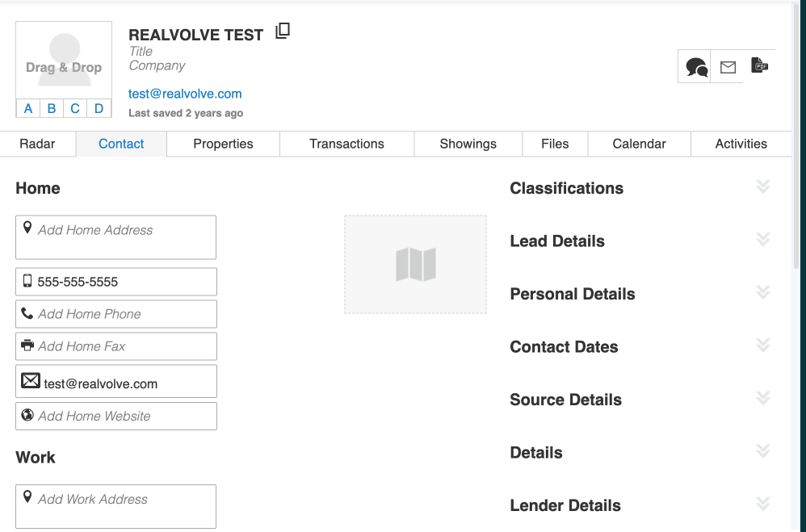This screenshot has width=806, height=532.
Task: Open the Transactions tab
Action: tap(346, 144)
